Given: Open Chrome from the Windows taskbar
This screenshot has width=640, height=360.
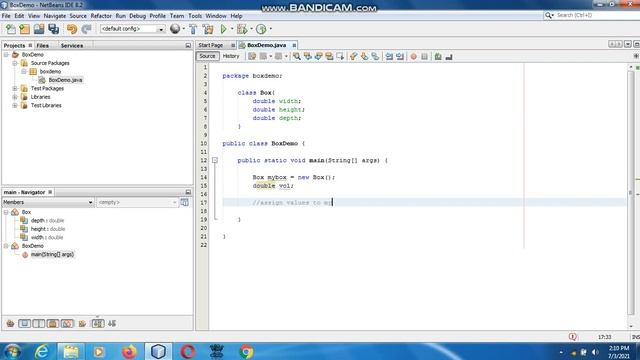Looking at the screenshot, I should (x=246, y=351).
